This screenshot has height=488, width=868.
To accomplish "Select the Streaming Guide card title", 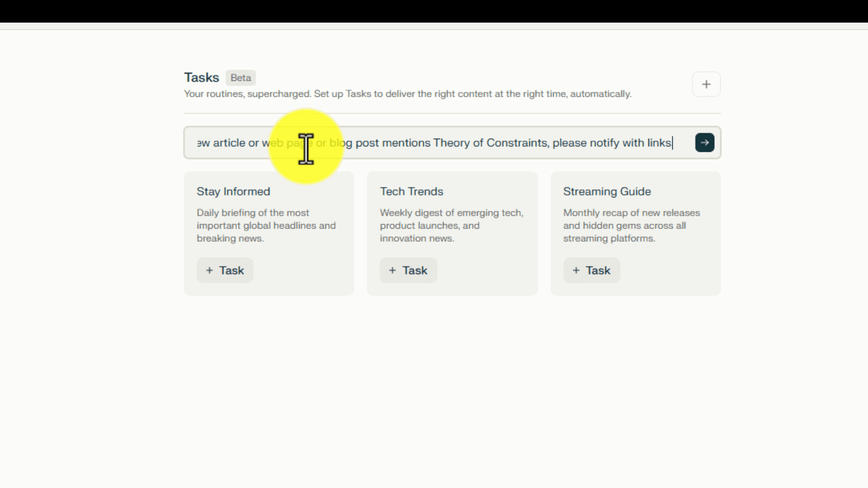I will [607, 192].
